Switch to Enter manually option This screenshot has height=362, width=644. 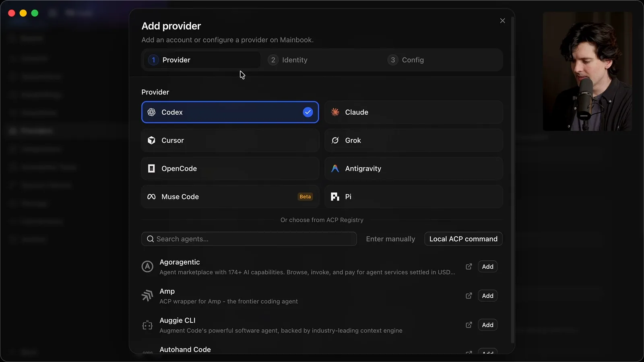click(x=390, y=239)
